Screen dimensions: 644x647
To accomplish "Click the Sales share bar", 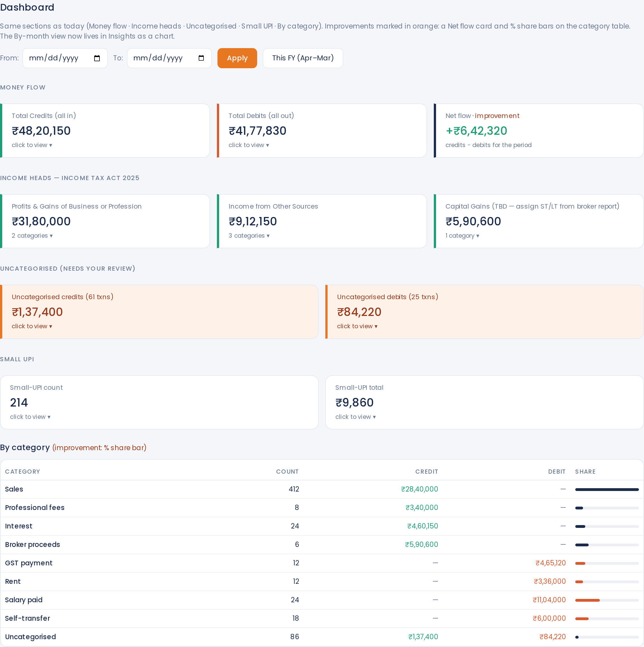I will click(607, 490).
